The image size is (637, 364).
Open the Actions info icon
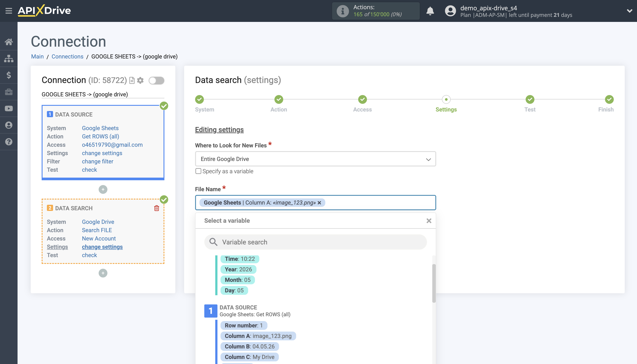(x=343, y=11)
